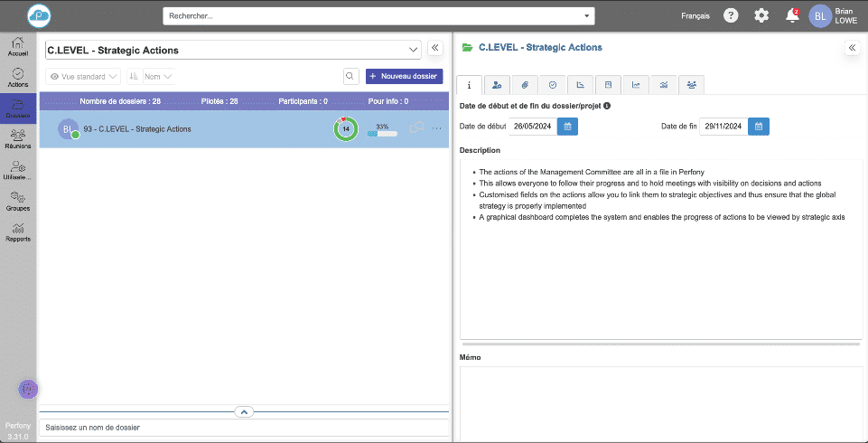The height and width of the screenshot is (443, 868).
Task: Toggle sort order direction icon
Action: point(134,77)
